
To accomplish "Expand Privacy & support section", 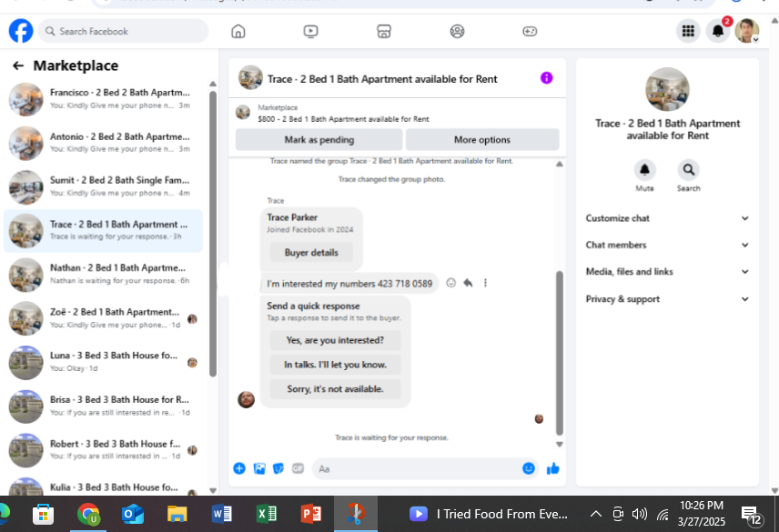I will (667, 299).
